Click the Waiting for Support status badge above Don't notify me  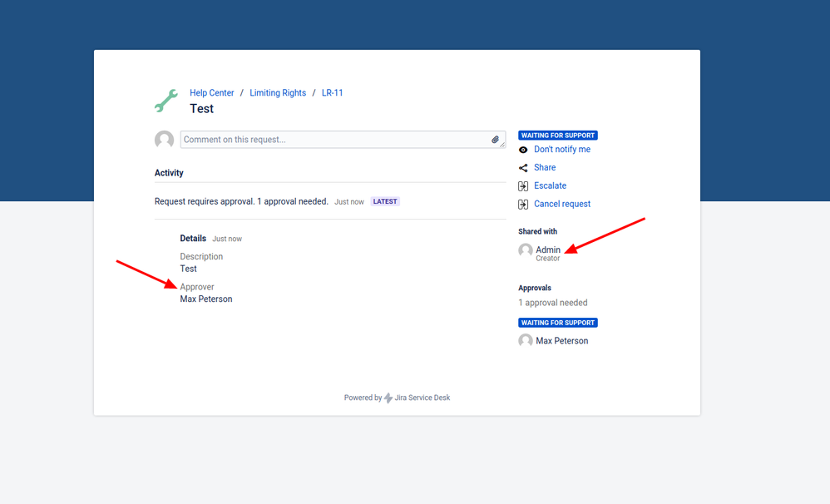[x=558, y=136]
